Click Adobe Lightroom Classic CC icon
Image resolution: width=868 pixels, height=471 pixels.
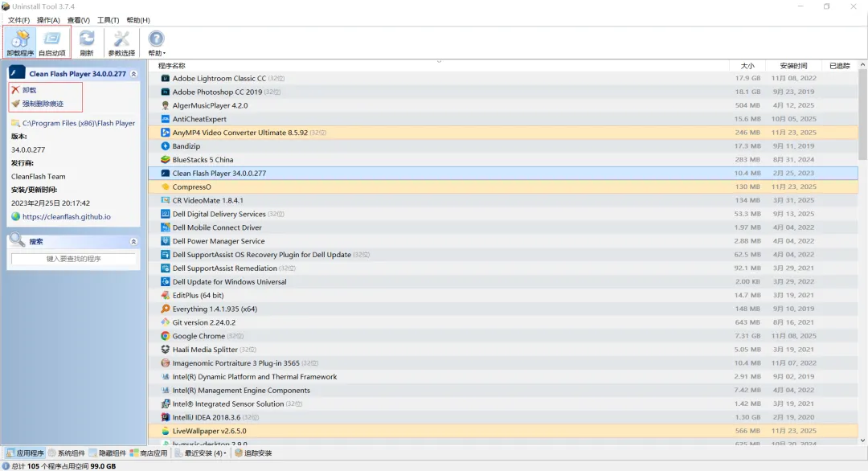pyautogui.click(x=165, y=78)
